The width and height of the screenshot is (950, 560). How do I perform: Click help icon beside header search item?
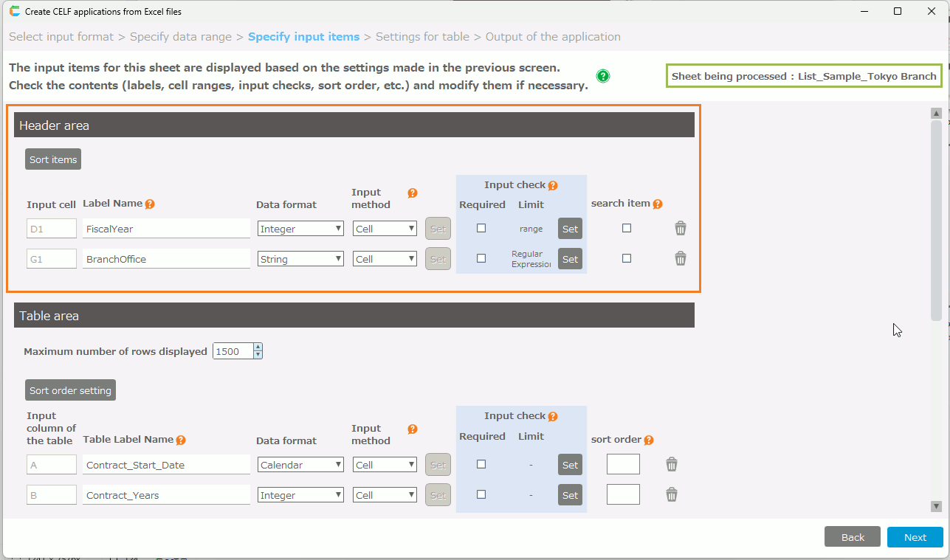(658, 204)
